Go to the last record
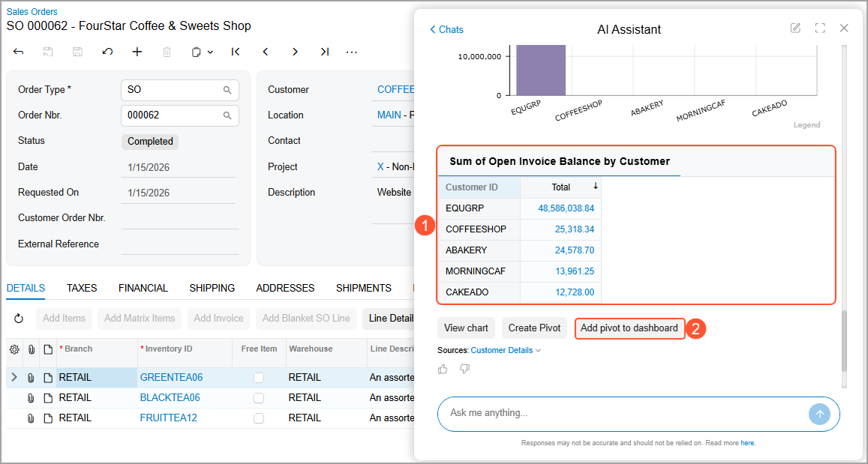This screenshot has height=464, width=868. (325, 52)
